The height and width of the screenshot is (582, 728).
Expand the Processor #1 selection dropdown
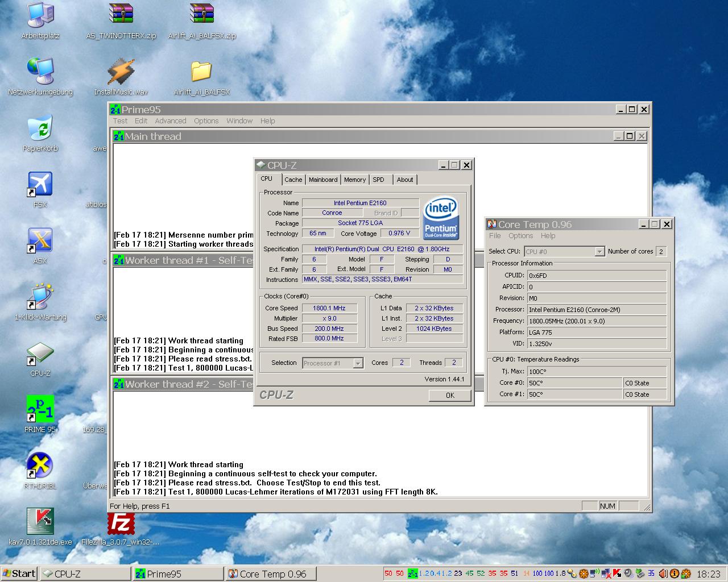358,363
